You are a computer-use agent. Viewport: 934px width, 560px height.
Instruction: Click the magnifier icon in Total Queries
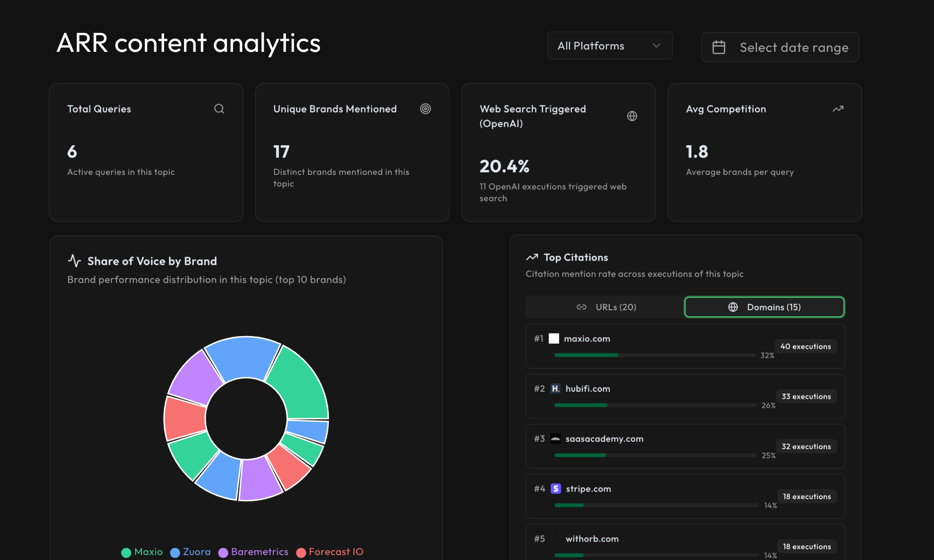click(219, 109)
